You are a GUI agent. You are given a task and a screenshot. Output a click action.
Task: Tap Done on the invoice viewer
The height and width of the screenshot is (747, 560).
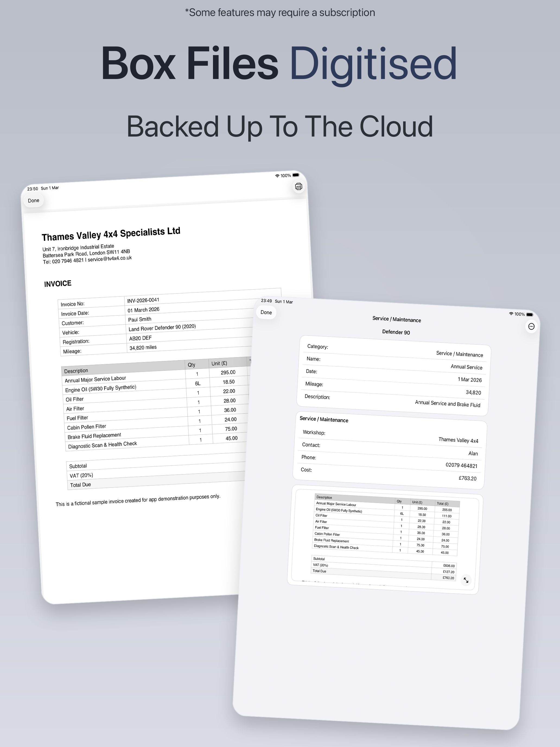point(33,201)
